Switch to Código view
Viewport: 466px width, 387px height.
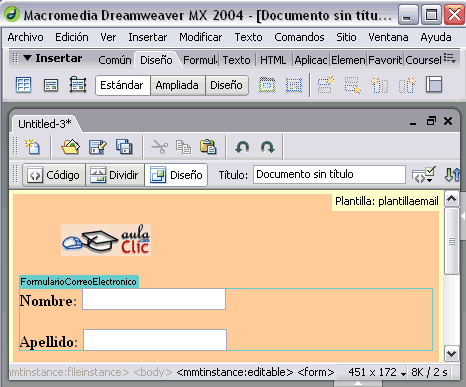coord(54,175)
